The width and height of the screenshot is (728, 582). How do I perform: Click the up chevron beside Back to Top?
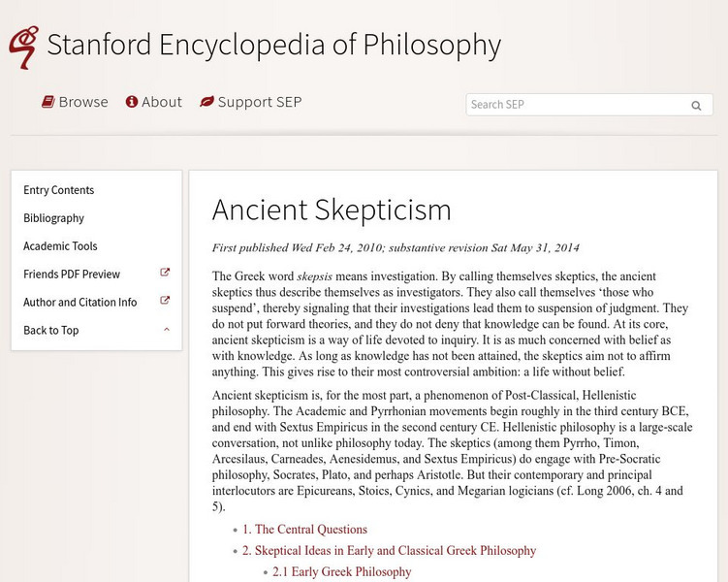(167, 330)
